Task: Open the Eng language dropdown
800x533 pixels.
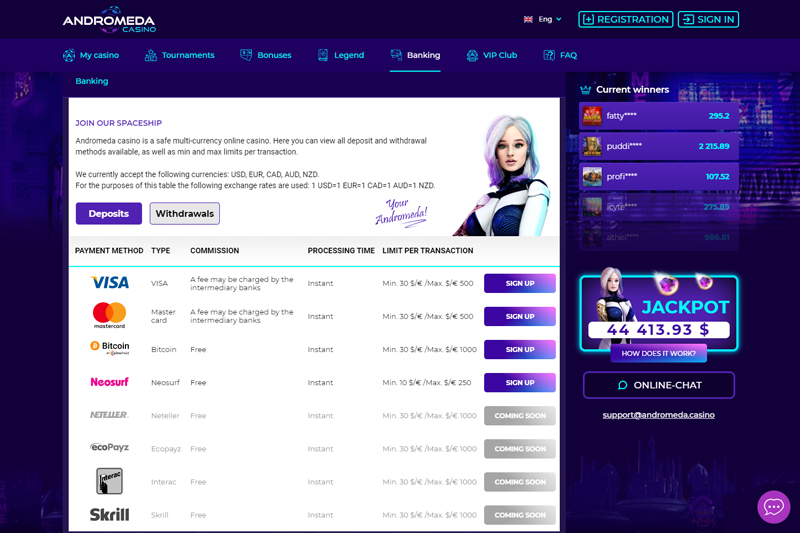Action: [x=549, y=19]
